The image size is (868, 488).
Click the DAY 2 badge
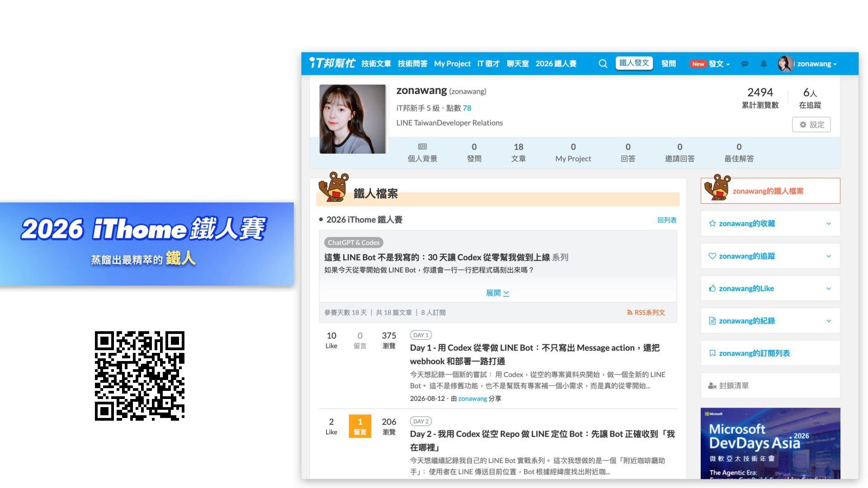point(420,421)
